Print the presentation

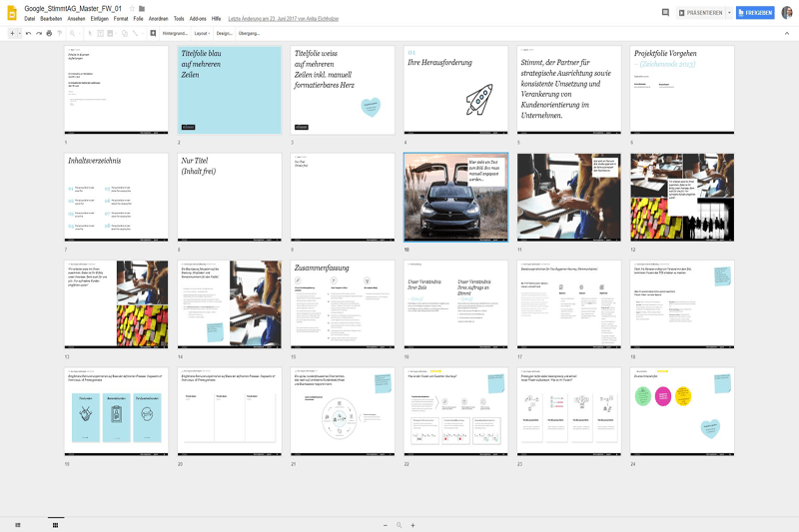[x=49, y=34]
